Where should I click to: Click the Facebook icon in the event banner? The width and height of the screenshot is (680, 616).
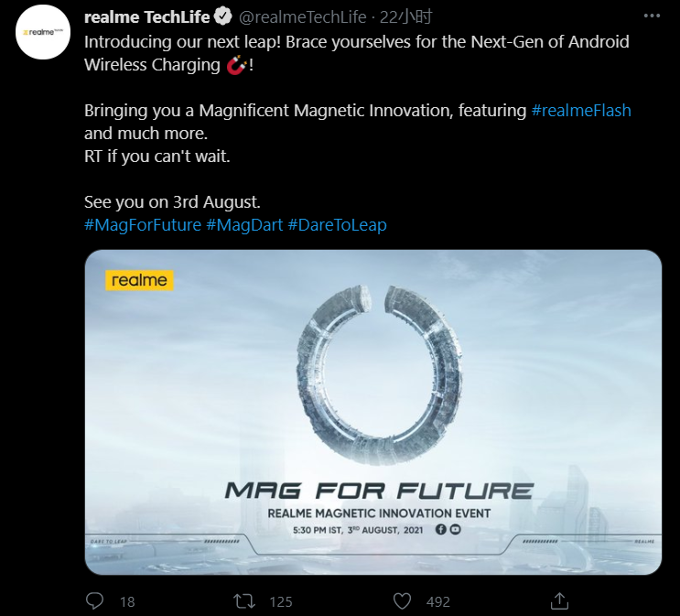click(441, 529)
